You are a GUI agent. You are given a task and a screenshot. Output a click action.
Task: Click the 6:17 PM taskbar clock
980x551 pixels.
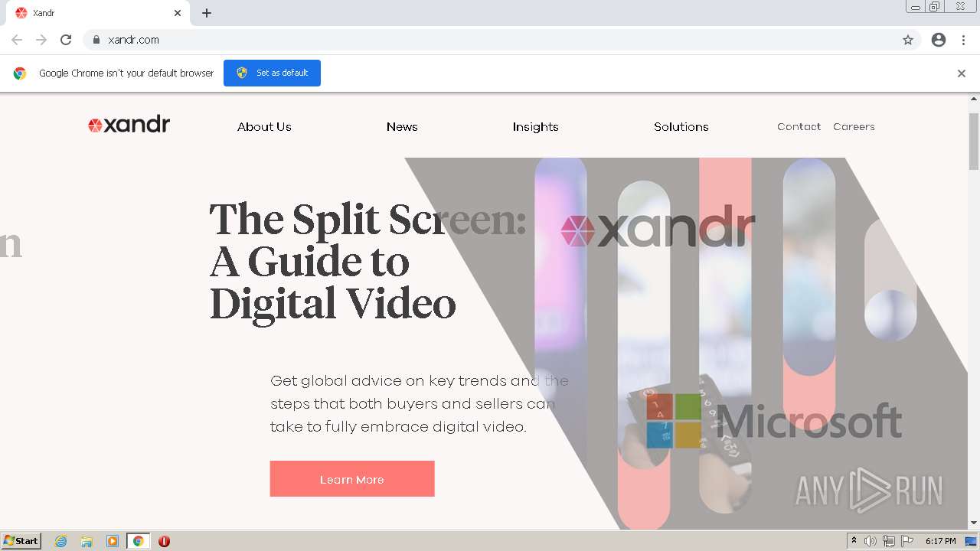940,541
